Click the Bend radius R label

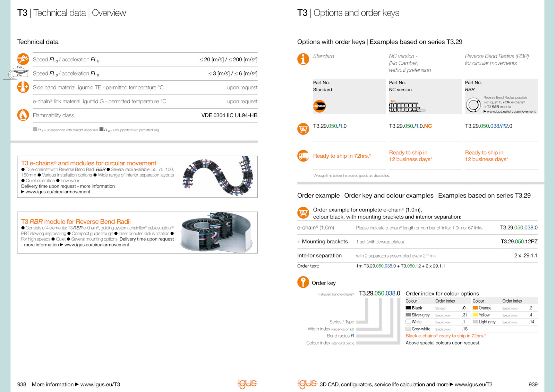(x=340, y=336)
